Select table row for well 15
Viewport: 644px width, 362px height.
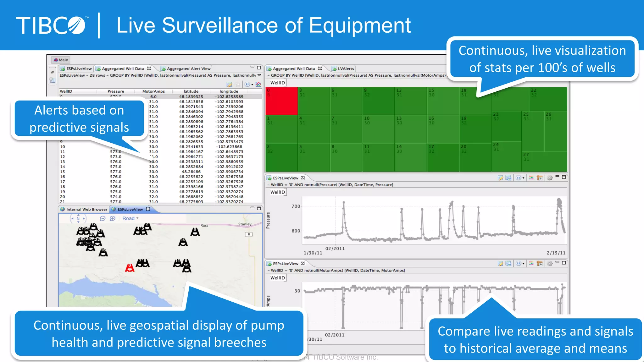(160, 172)
